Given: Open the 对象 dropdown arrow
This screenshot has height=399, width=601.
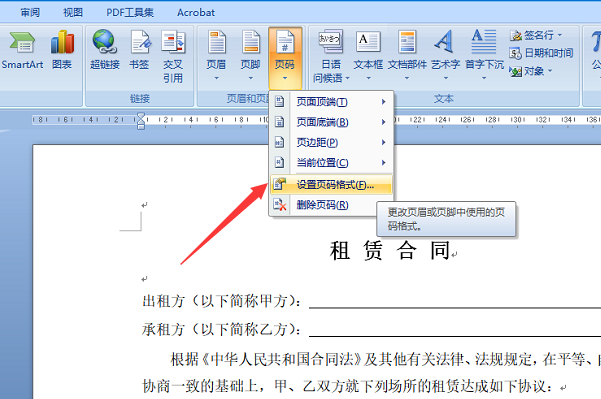Looking at the screenshot, I should [x=550, y=71].
